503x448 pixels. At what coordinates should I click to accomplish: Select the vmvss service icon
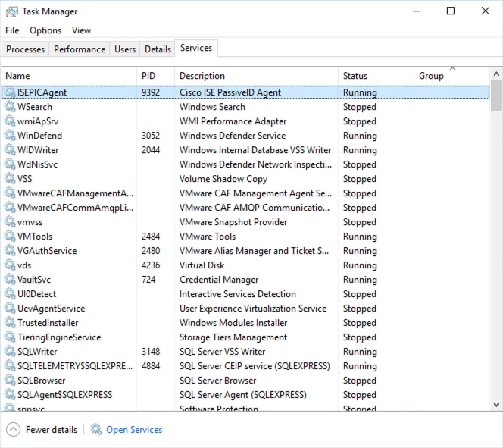pyautogui.click(x=10, y=222)
